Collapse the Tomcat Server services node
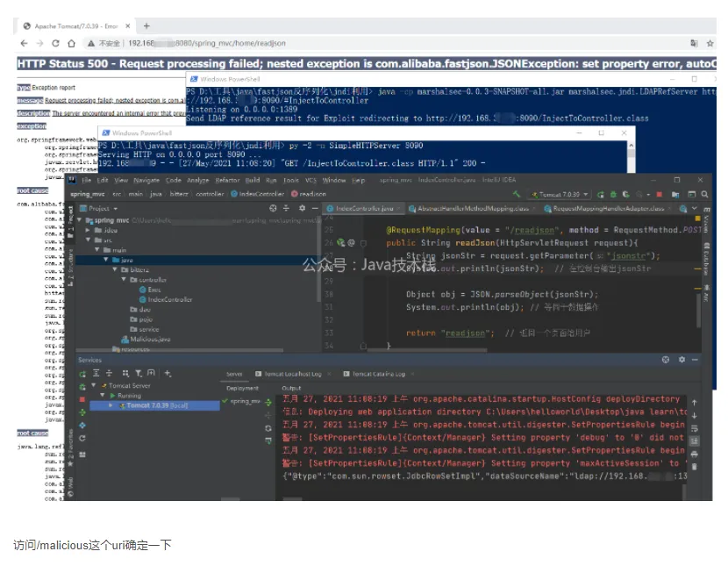The height and width of the screenshot is (573, 728). tap(94, 385)
